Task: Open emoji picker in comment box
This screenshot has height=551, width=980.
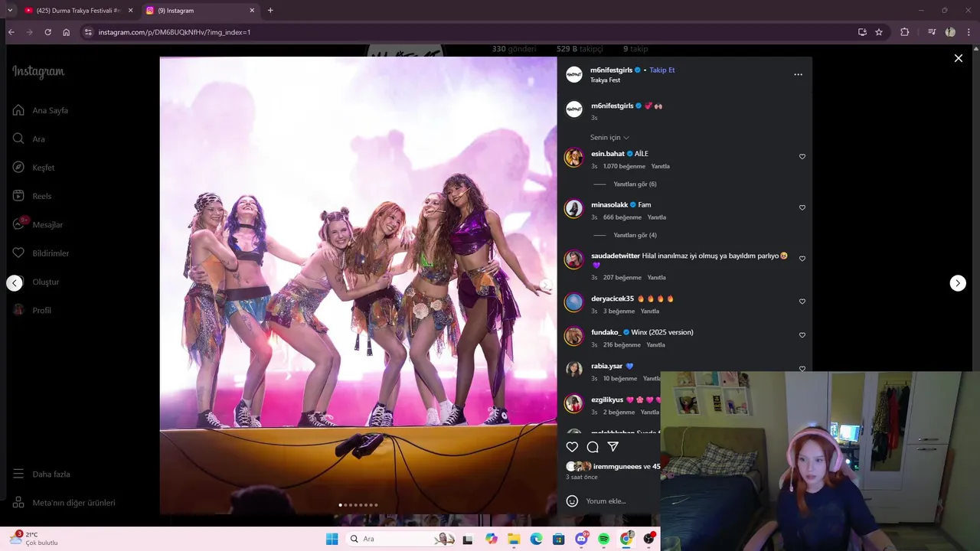Action: pos(572,501)
